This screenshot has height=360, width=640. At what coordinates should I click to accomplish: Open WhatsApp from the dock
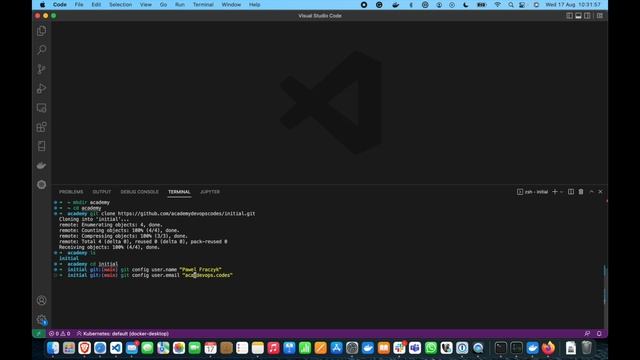[431, 348]
